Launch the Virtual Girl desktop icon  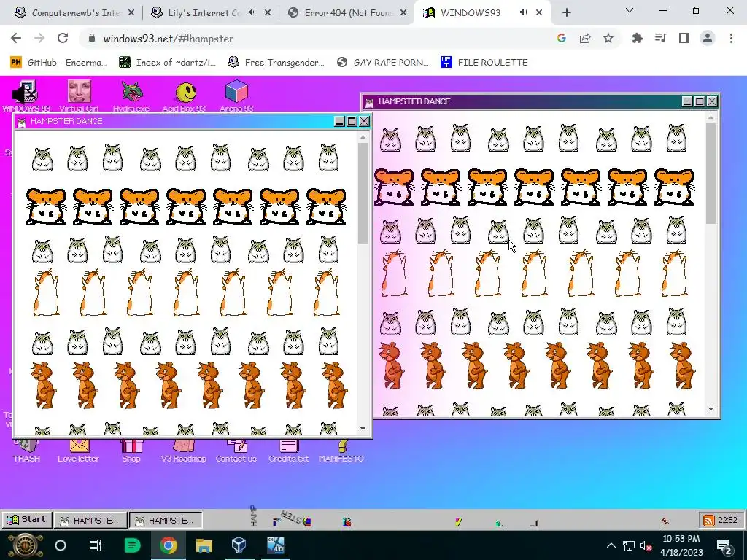coord(79,96)
